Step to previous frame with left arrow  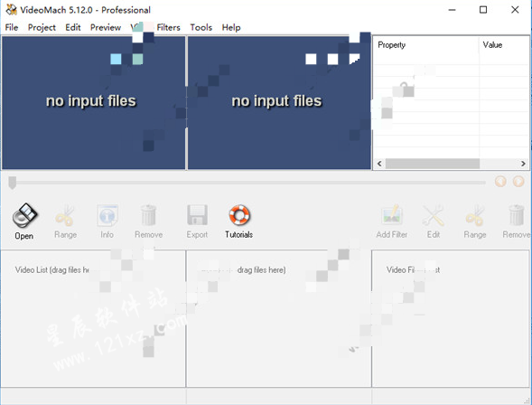pyautogui.click(x=500, y=182)
